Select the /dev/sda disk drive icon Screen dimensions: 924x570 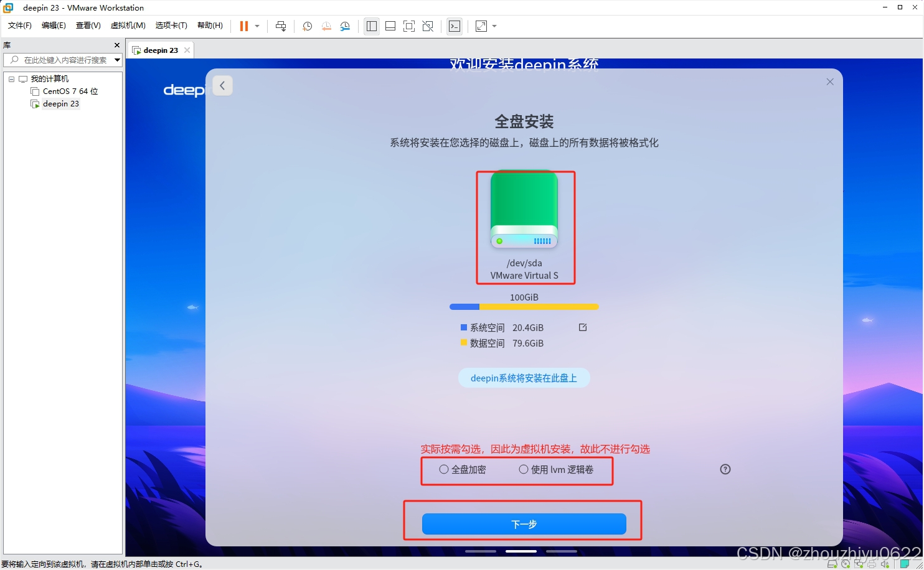[x=524, y=210]
